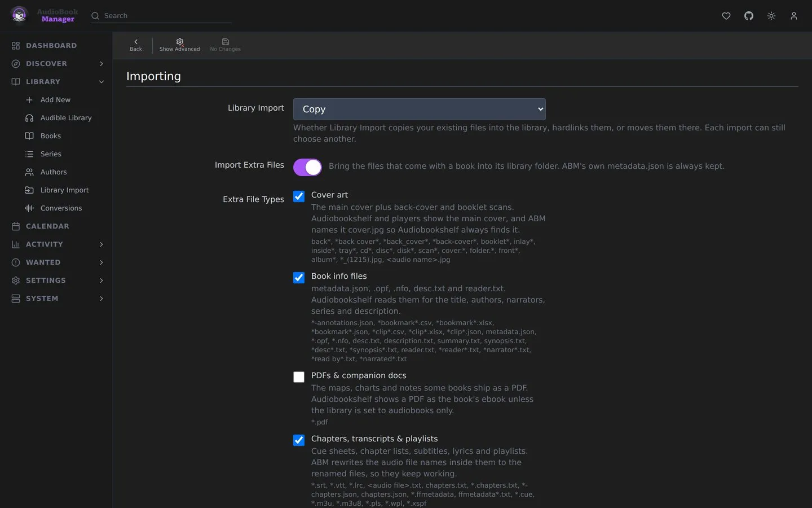812x508 pixels.
Task: Expand the Discover menu chevron
Action: tap(101, 64)
